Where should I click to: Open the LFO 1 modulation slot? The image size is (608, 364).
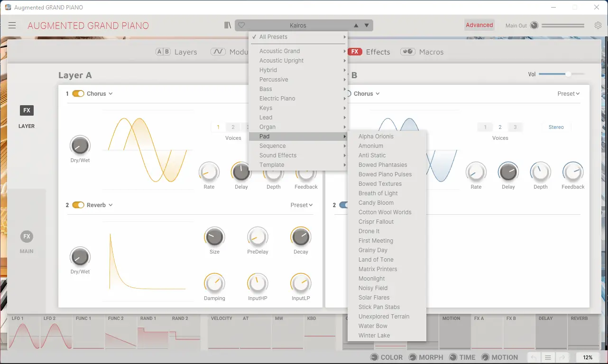pos(24,332)
